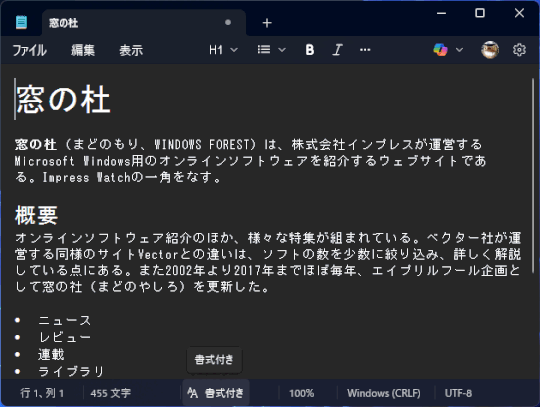Open the Copilot icon
This screenshot has width=540, height=407.
pyautogui.click(x=440, y=50)
